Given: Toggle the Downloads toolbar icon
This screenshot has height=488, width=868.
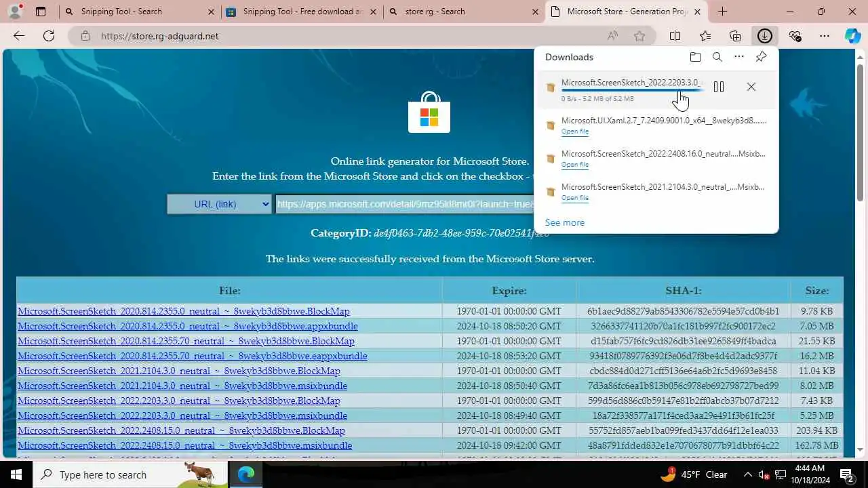Looking at the screenshot, I should coord(765,36).
